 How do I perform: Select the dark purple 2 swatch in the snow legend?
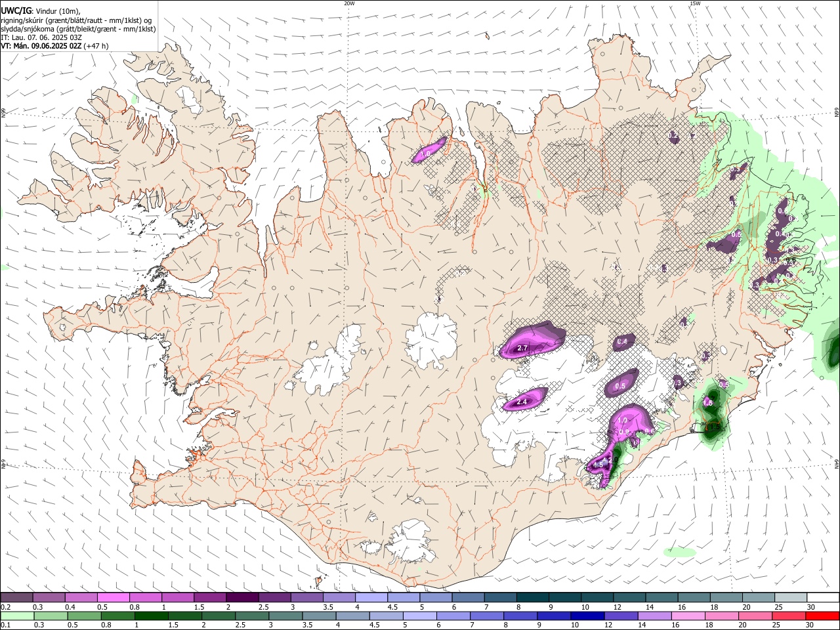241,598
